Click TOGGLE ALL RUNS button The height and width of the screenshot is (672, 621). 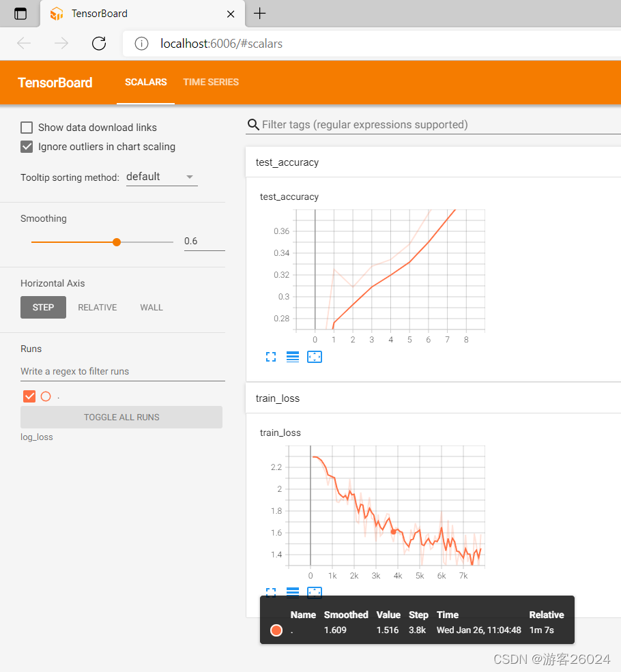click(121, 417)
